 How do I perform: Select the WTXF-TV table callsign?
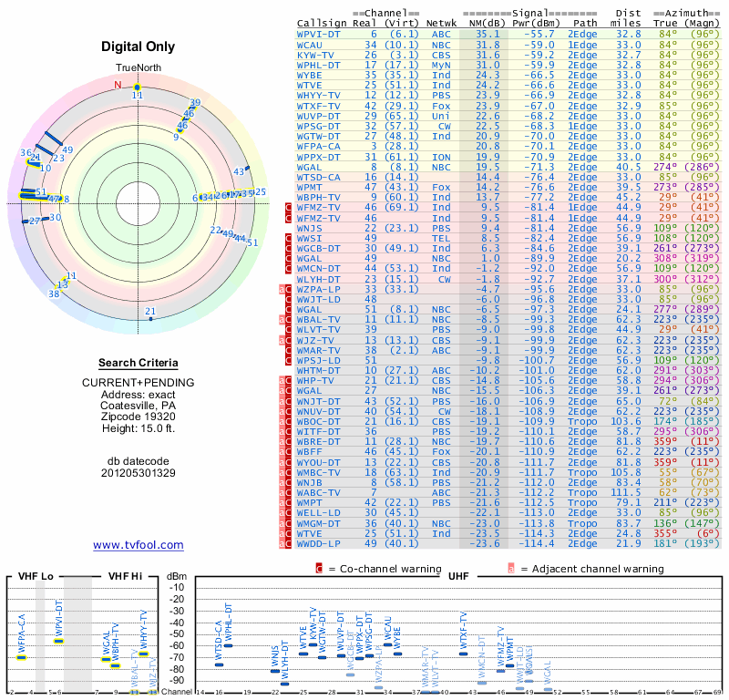318,106
